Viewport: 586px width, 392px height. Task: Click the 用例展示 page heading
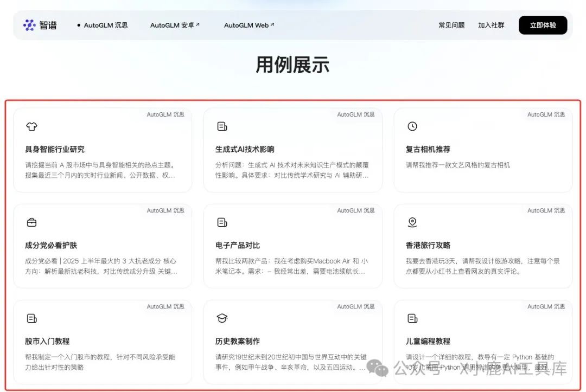292,65
